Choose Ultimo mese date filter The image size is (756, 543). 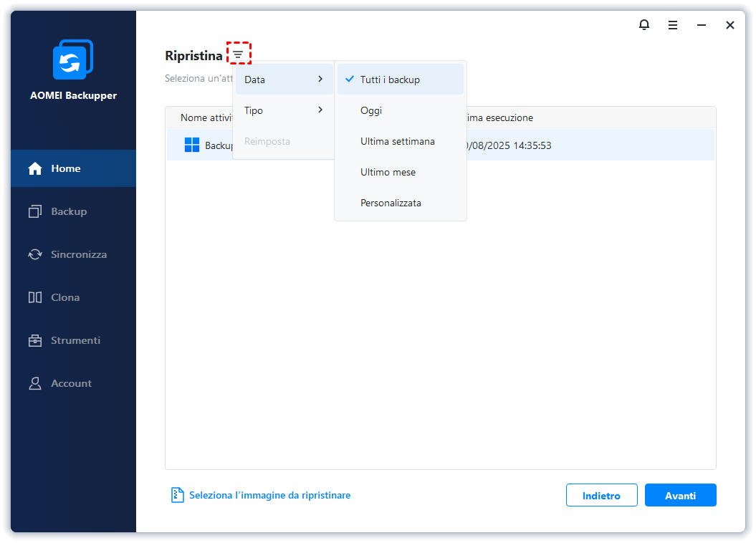tap(400, 172)
